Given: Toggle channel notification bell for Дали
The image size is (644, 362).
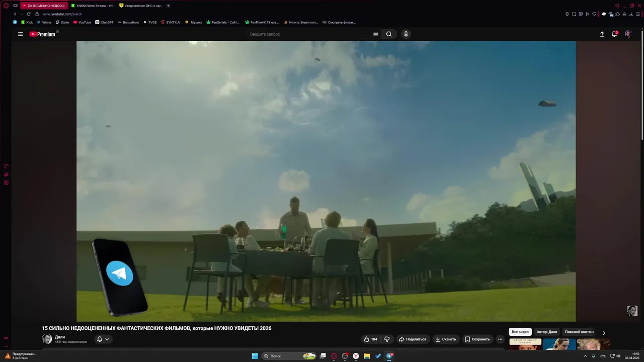Looking at the screenshot, I should click(x=99, y=339).
